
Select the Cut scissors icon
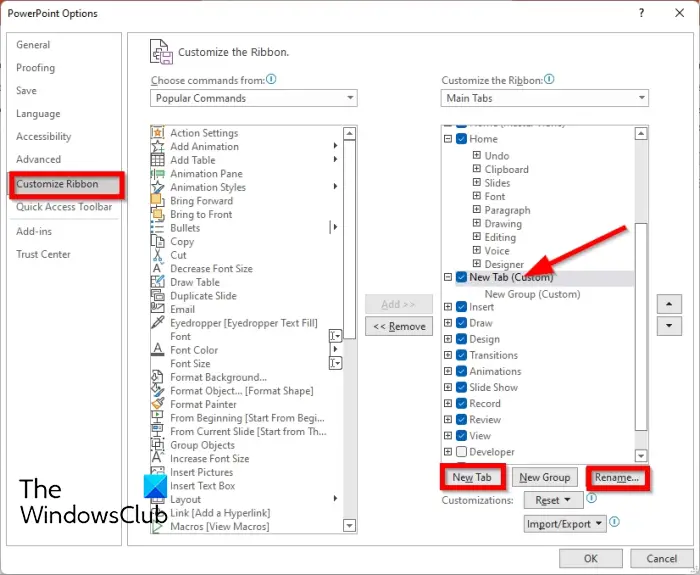point(157,255)
